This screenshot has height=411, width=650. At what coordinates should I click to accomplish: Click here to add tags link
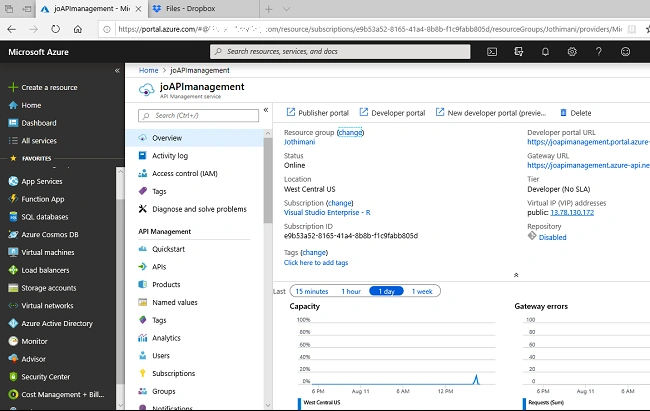click(x=316, y=263)
